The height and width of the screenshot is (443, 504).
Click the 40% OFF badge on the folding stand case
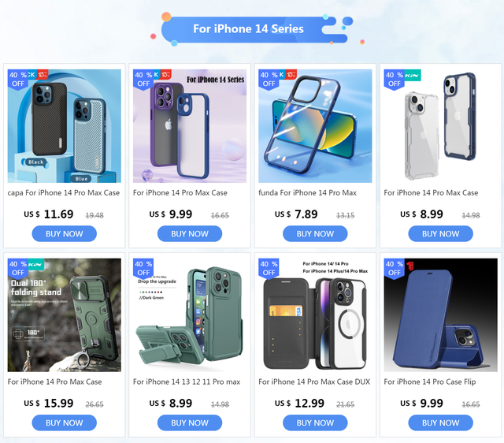point(17,268)
